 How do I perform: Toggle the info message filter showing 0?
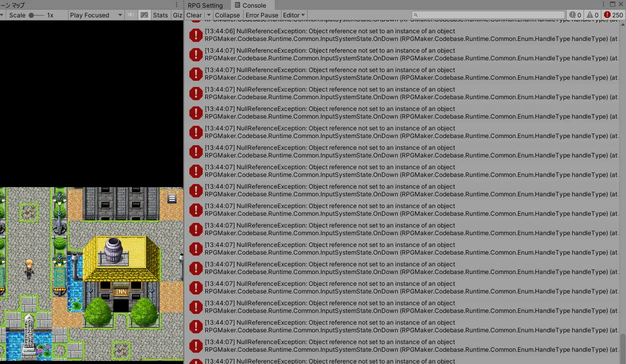tap(574, 15)
